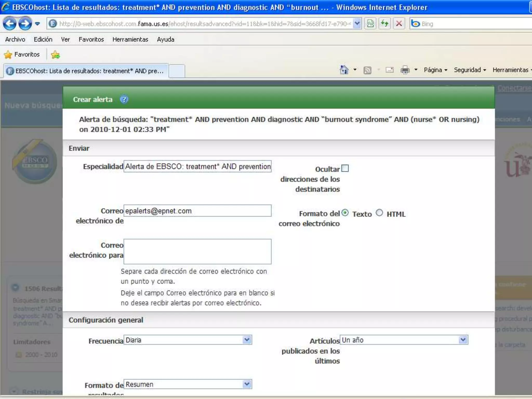
Task: Expand the Formato de resultados Resumen dropdown
Action: point(188,384)
